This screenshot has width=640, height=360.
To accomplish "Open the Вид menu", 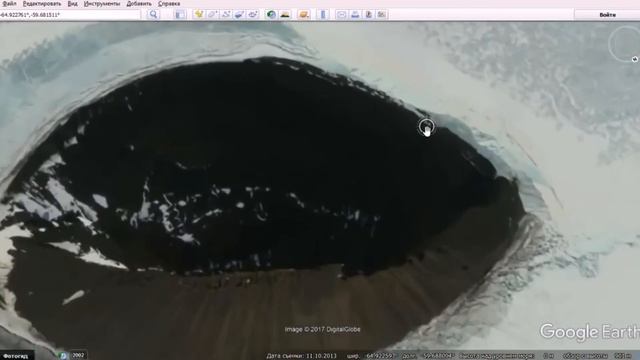I will pos(72,4).
